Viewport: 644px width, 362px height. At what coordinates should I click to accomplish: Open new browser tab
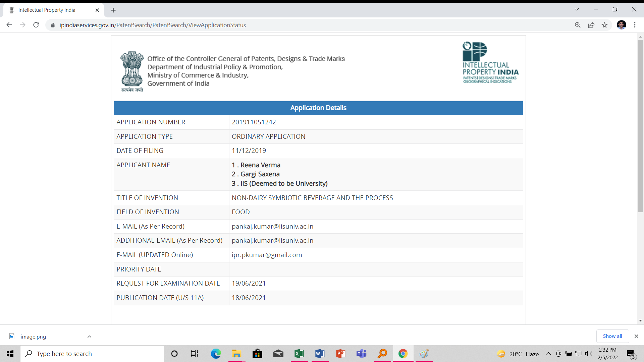tap(113, 10)
